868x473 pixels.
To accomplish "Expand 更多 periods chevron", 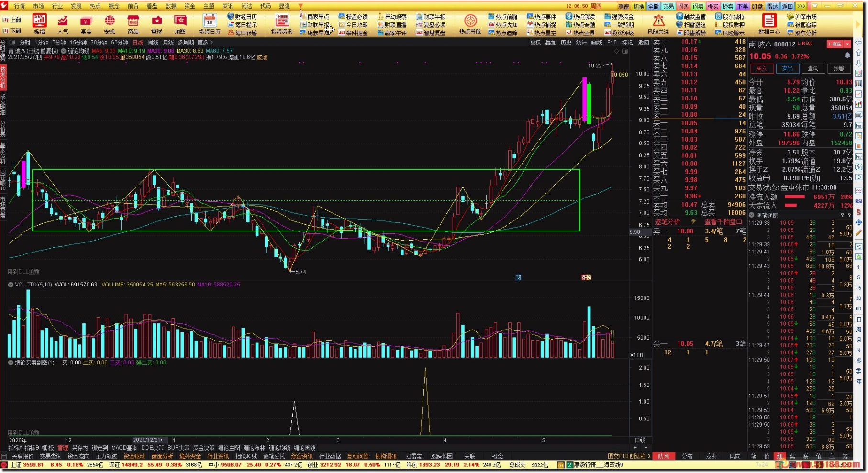I will tap(205, 43).
